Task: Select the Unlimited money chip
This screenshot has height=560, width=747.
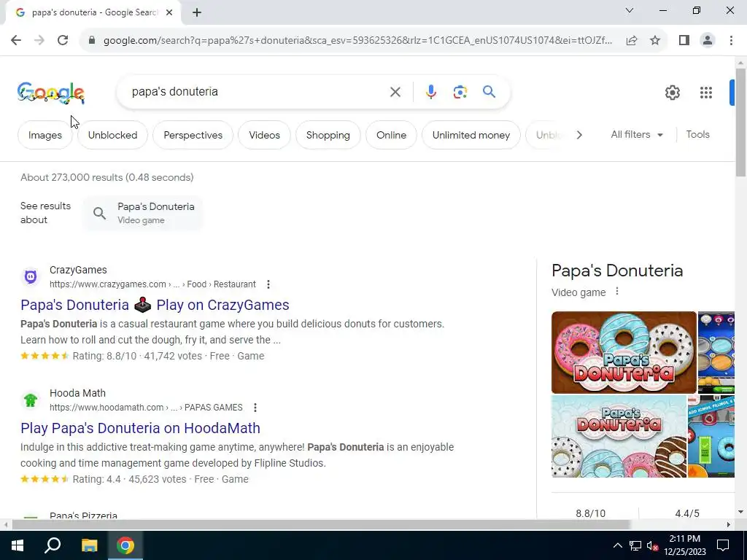Action: click(471, 135)
